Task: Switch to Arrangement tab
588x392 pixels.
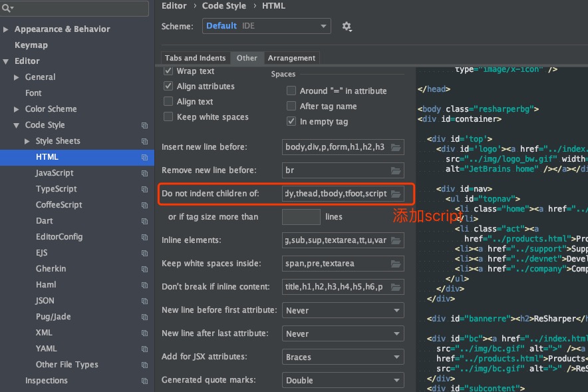Action: (291, 58)
